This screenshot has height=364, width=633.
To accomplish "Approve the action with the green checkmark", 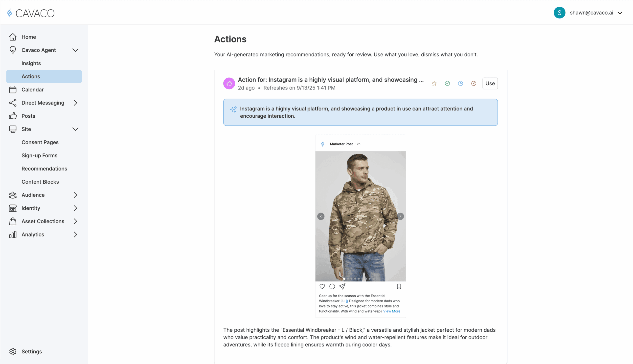I will [447, 83].
